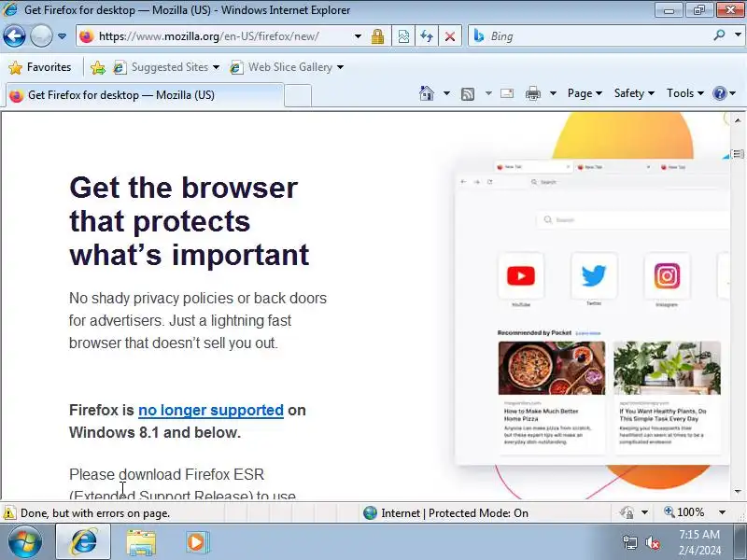The width and height of the screenshot is (747, 560).
Task: Expand the Feeds dropdown arrow
Action: [x=488, y=93]
